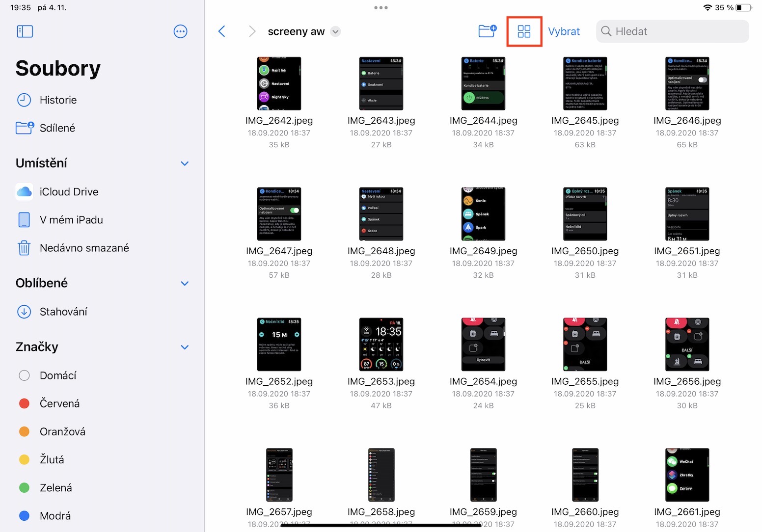Image resolution: width=762 pixels, height=532 pixels.
Task: Select the Modrá blue tag dot
Action: (x=24, y=516)
